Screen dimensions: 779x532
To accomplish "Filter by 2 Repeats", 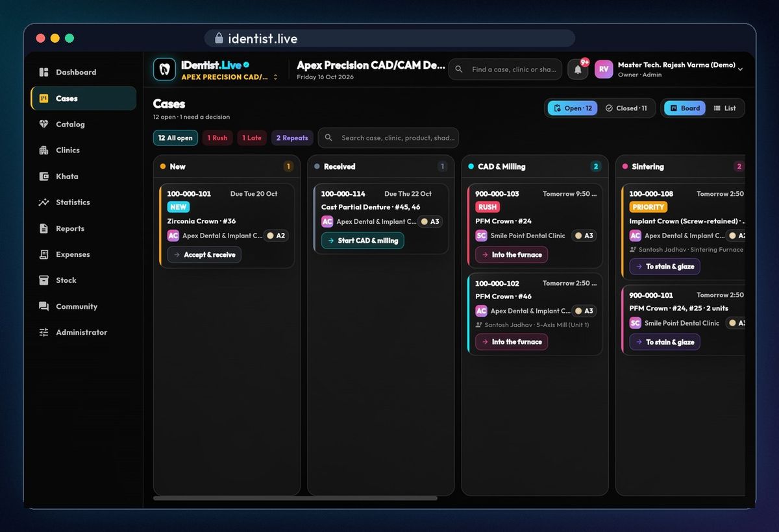I will point(292,138).
